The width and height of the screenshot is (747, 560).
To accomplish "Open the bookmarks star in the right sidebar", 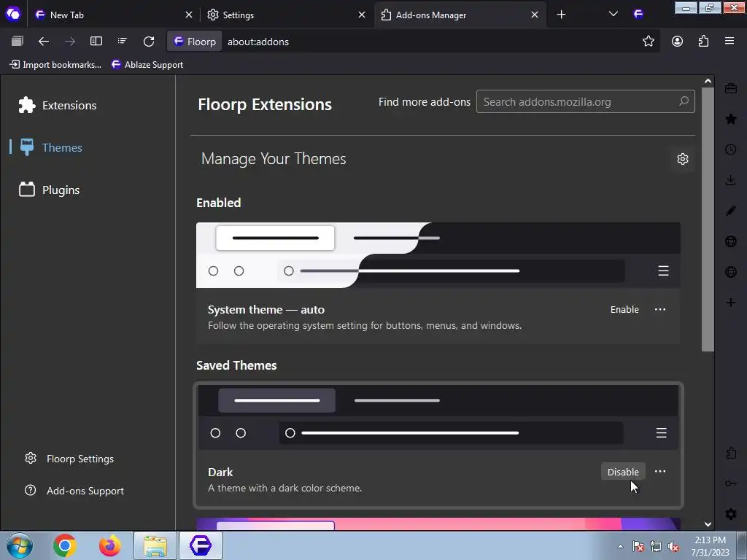I will tap(731, 119).
